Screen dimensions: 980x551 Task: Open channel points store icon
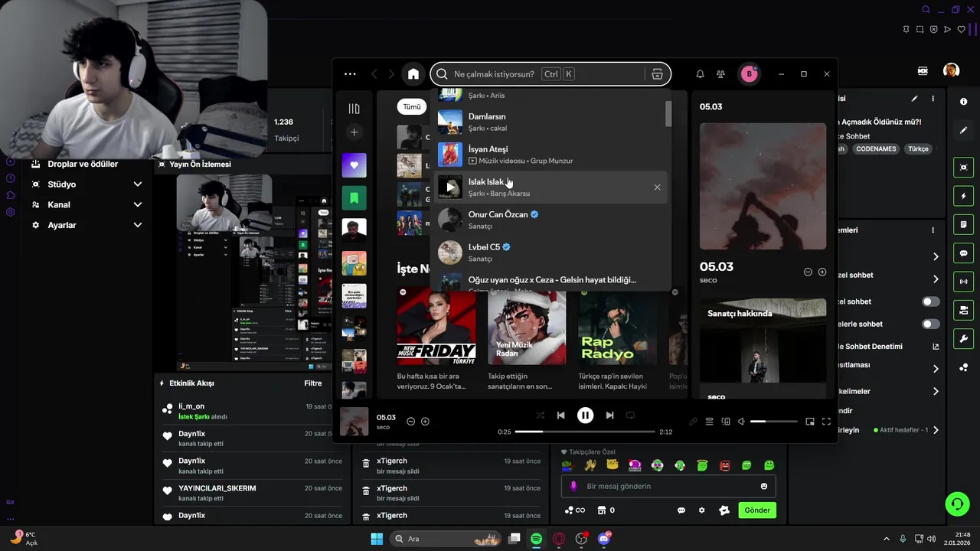602,510
